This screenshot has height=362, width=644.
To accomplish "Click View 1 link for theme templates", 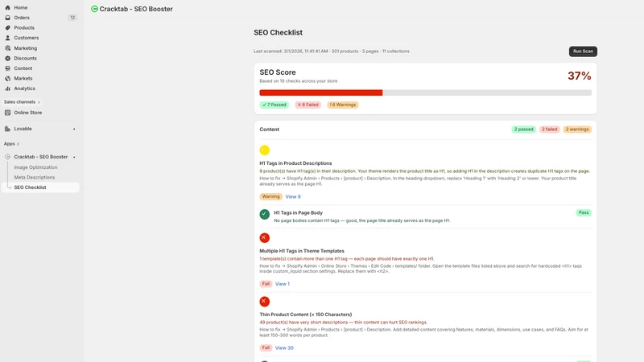I will pyautogui.click(x=283, y=284).
